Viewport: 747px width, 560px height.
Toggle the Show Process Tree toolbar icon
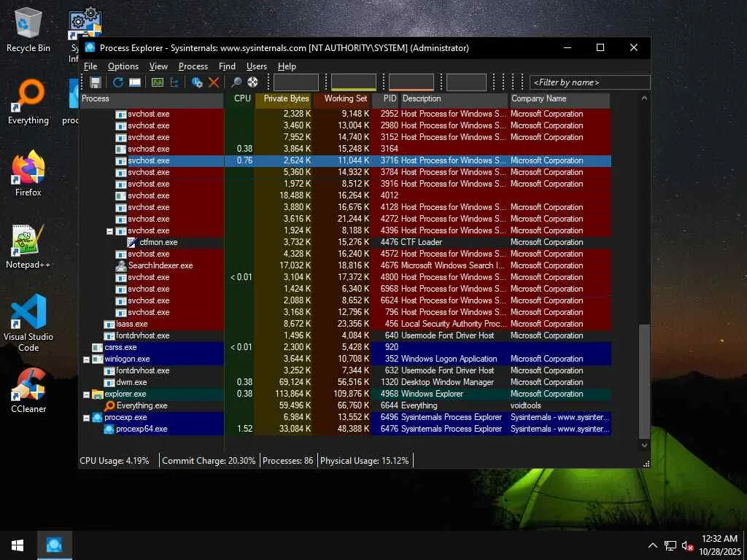coord(174,82)
